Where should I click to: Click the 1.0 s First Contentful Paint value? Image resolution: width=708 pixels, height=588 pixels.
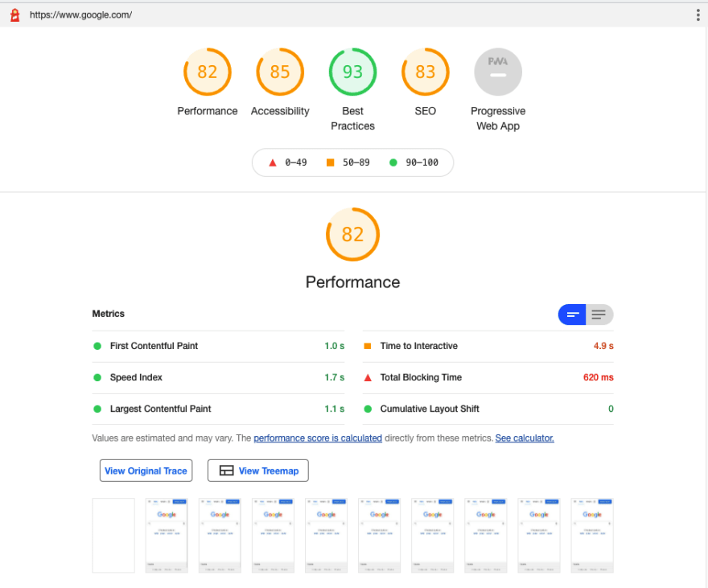pos(334,346)
